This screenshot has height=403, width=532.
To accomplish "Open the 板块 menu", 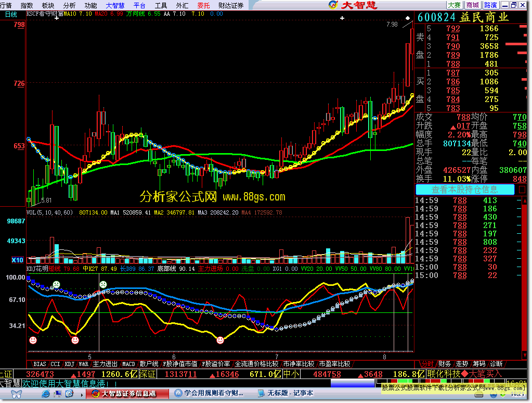I will coord(48,5).
